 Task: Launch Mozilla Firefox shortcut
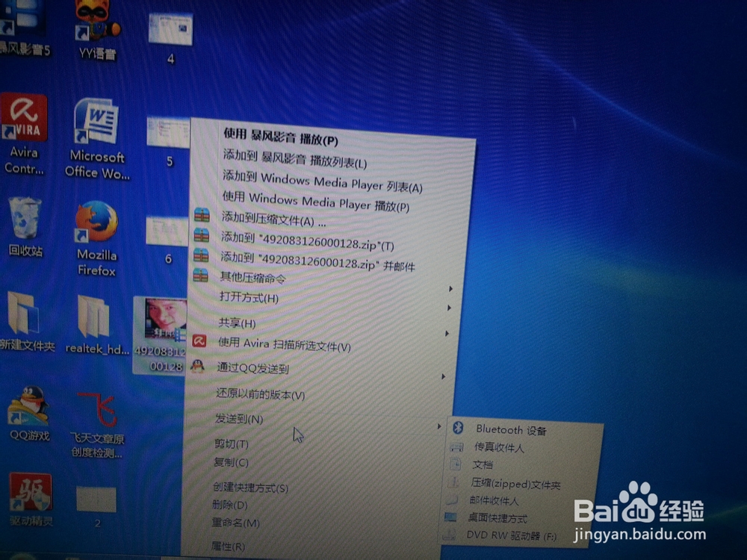click(x=96, y=239)
